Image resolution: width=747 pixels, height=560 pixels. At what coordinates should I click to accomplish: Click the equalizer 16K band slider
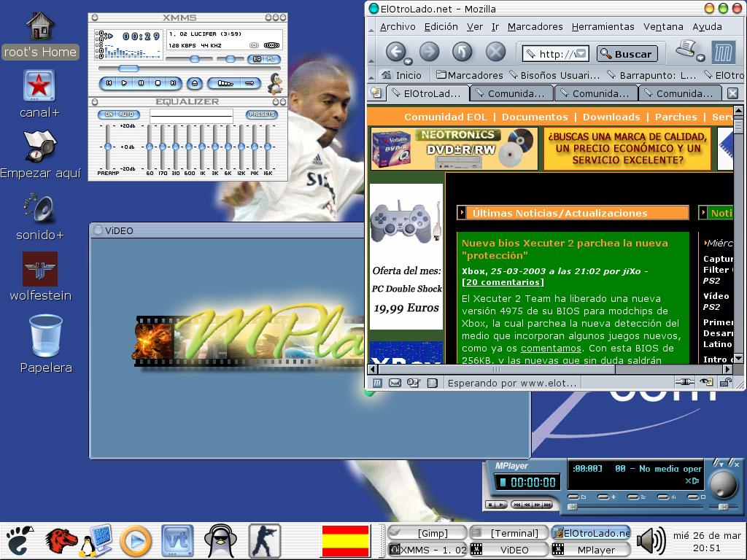click(x=268, y=147)
